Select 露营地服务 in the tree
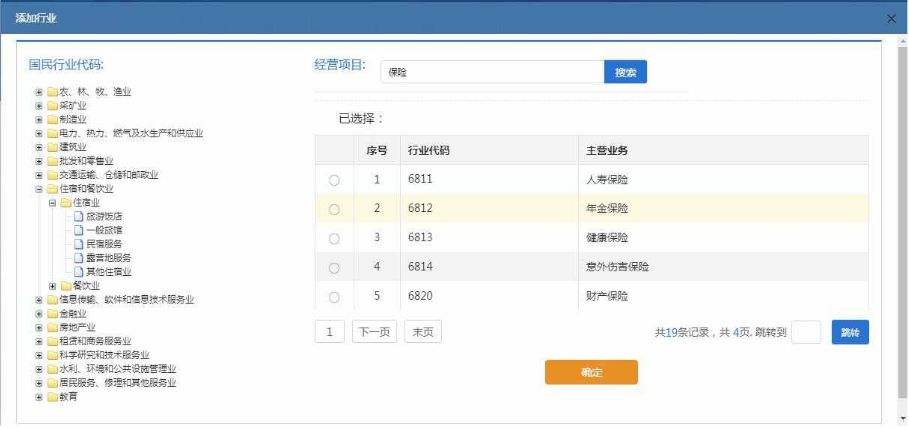This screenshot has width=909, height=428. coord(109,258)
